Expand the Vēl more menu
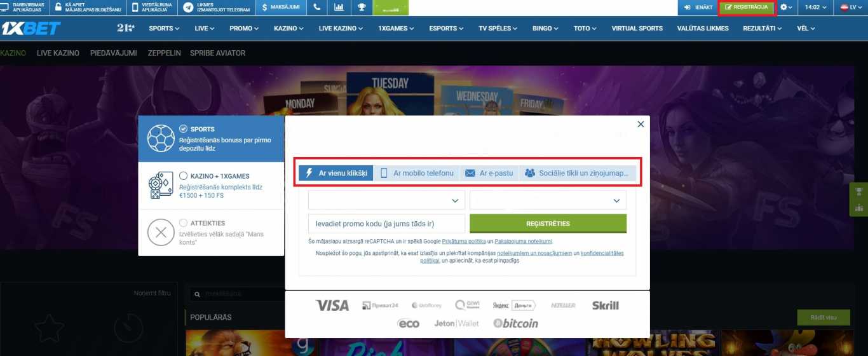This screenshot has width=868, height=356. [806, 28]
